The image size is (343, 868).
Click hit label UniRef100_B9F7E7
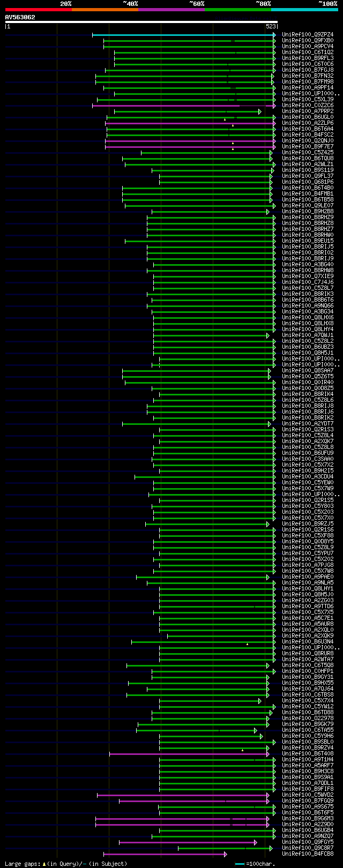(308, 147)
